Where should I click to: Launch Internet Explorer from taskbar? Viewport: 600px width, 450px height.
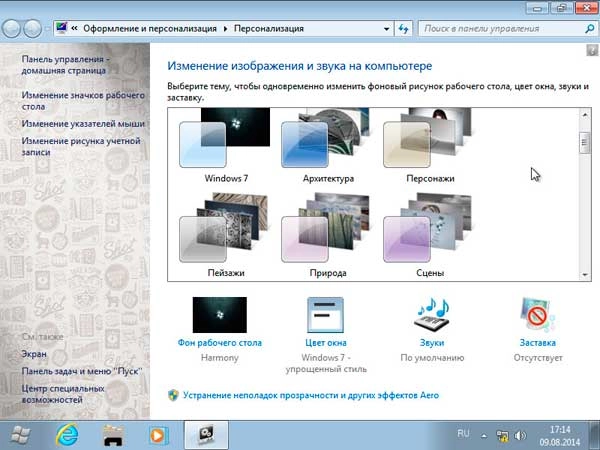[x=67, y=435]
